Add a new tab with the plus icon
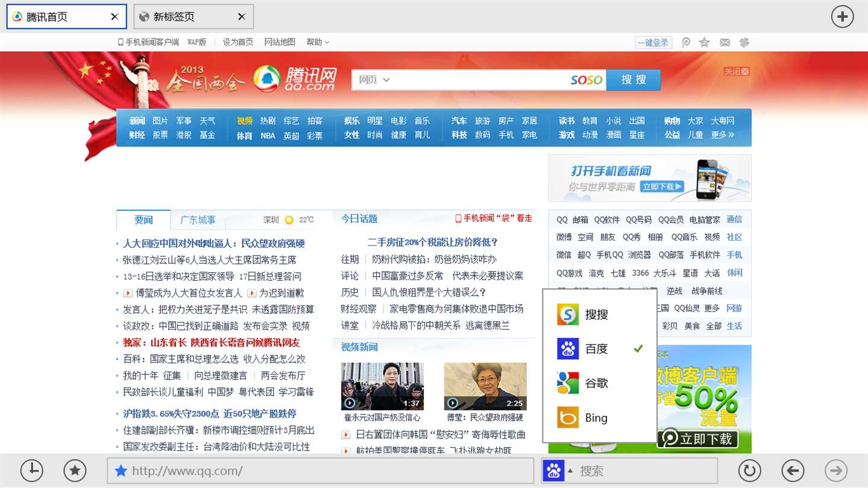 pyautogui.click(x=843, y=16)
